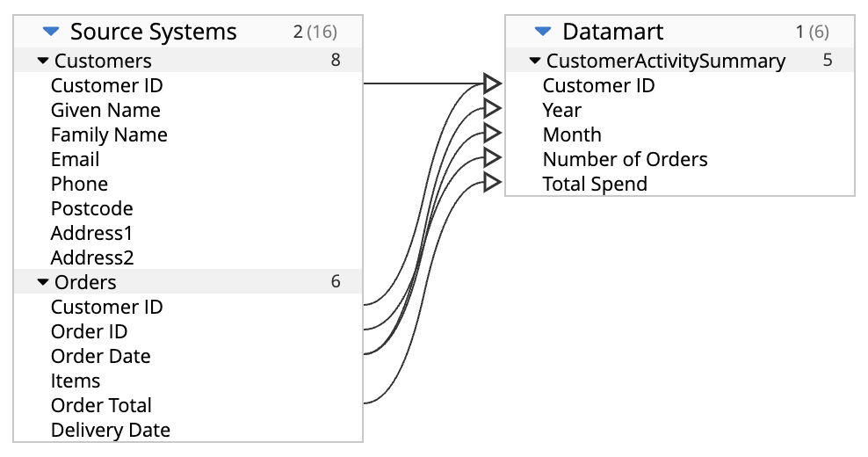Screen dimensions: 868x457
Task: Select the Email field in Customers
Action: click(188, 159)
